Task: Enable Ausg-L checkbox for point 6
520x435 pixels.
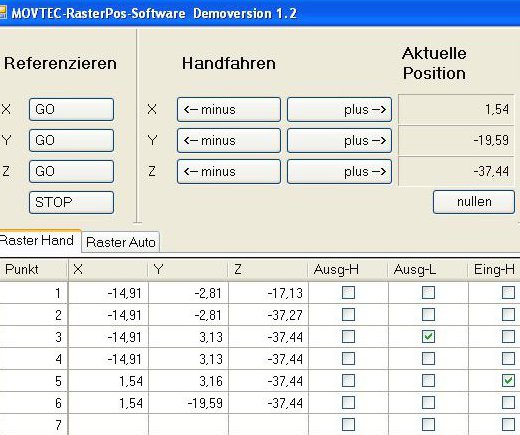Action: tap(428, 403)
